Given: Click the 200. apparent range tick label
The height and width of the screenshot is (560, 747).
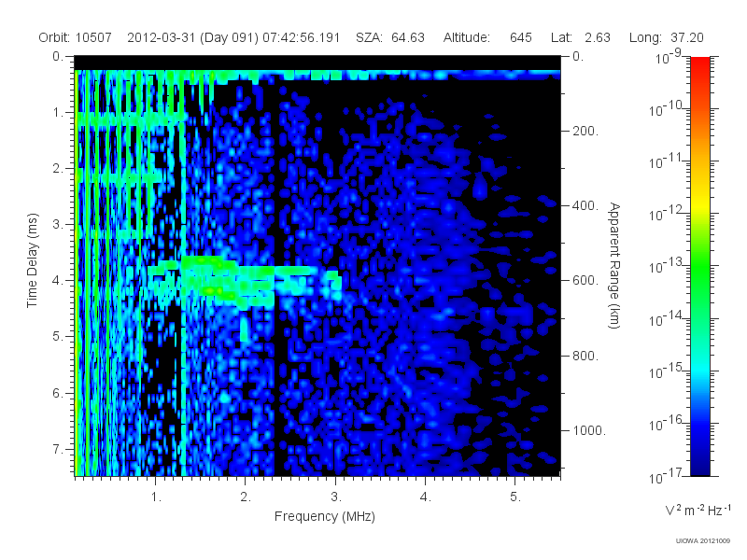Looking at the screenshot, I should coord(585,131).
